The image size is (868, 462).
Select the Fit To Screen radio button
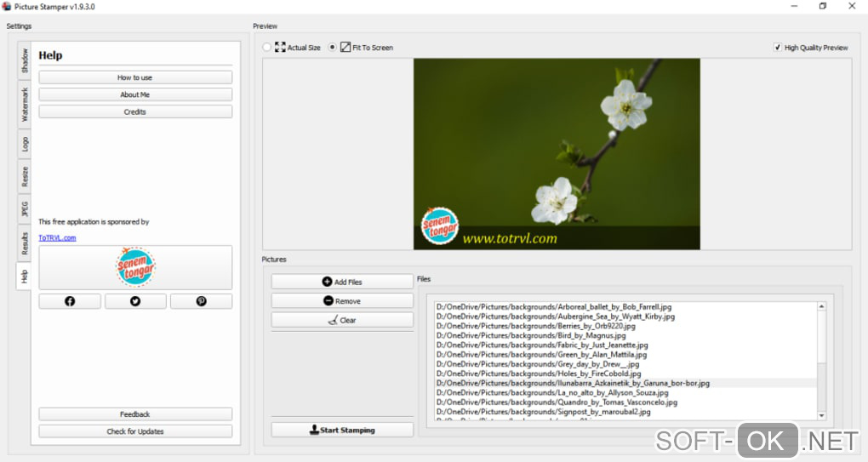click(332, 47)
